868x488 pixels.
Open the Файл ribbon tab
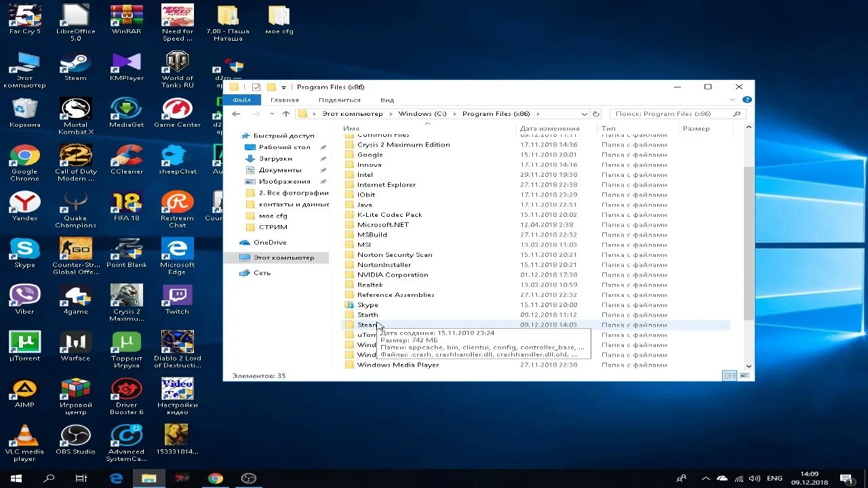click(241, 100)
